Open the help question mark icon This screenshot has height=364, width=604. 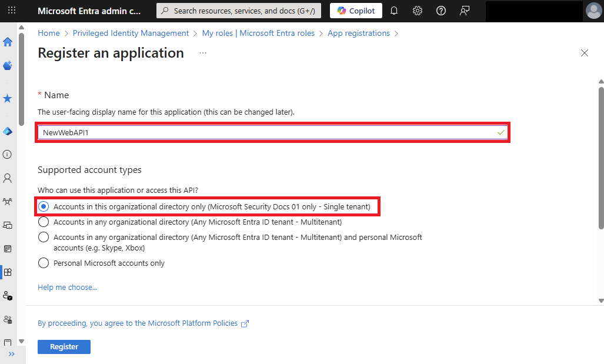(441, 11)
